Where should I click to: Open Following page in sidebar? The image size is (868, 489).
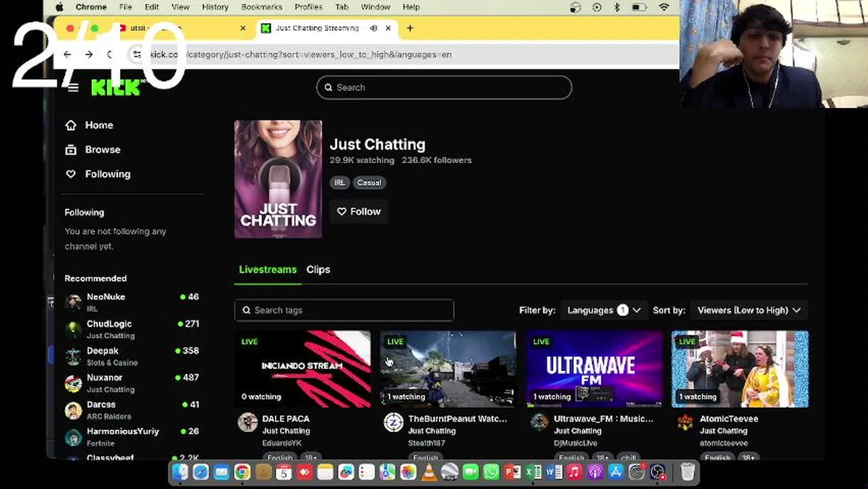(x=107, y=174)
